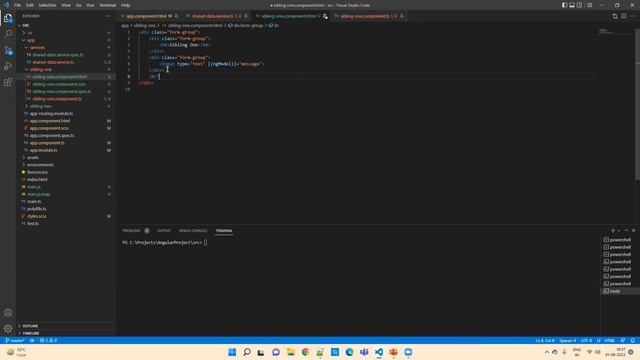The width and height of the screenshot is (640, 360).
Task: Open the Search view in activity bar
Action: (8, 33)
